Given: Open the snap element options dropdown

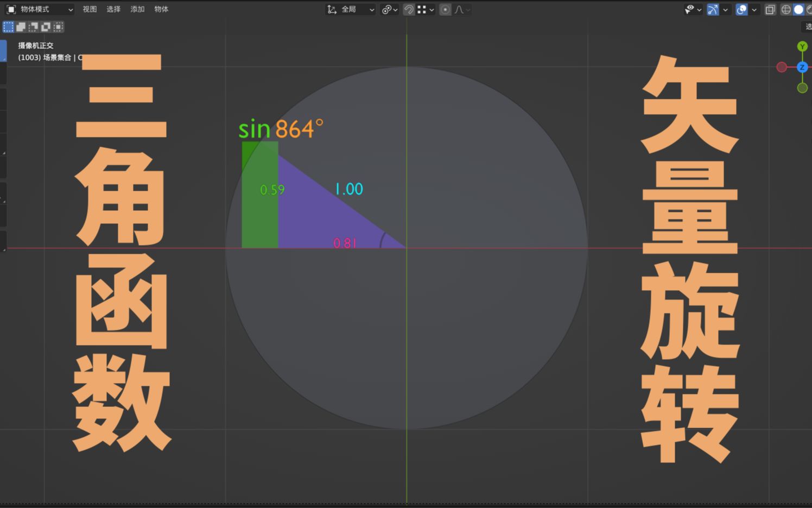Looking at the screenshot, I should pyautogui.click(x=426, y=9).
